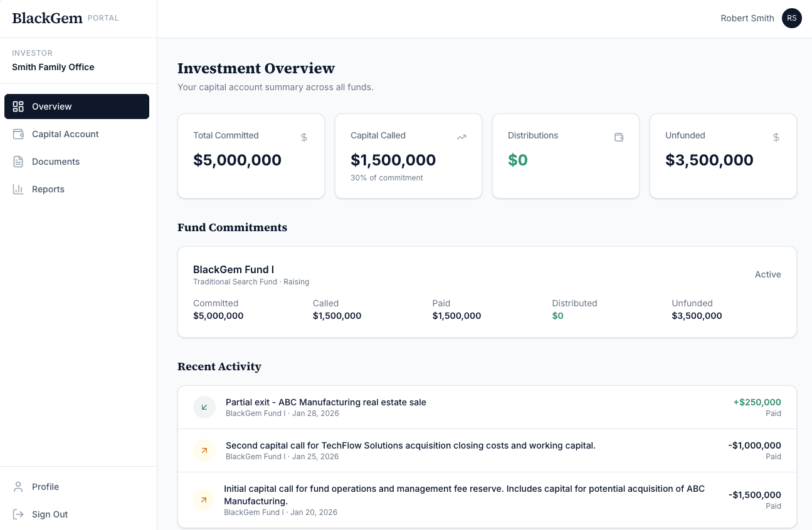Click the Active status label

[x=768, y=274]
